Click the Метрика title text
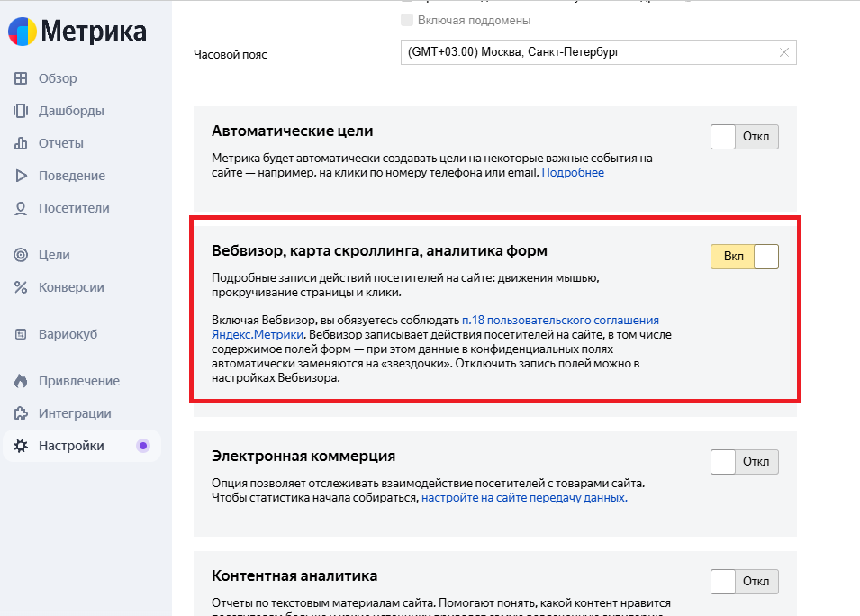This screenshot has width=860, height=616. pos(94,32)
